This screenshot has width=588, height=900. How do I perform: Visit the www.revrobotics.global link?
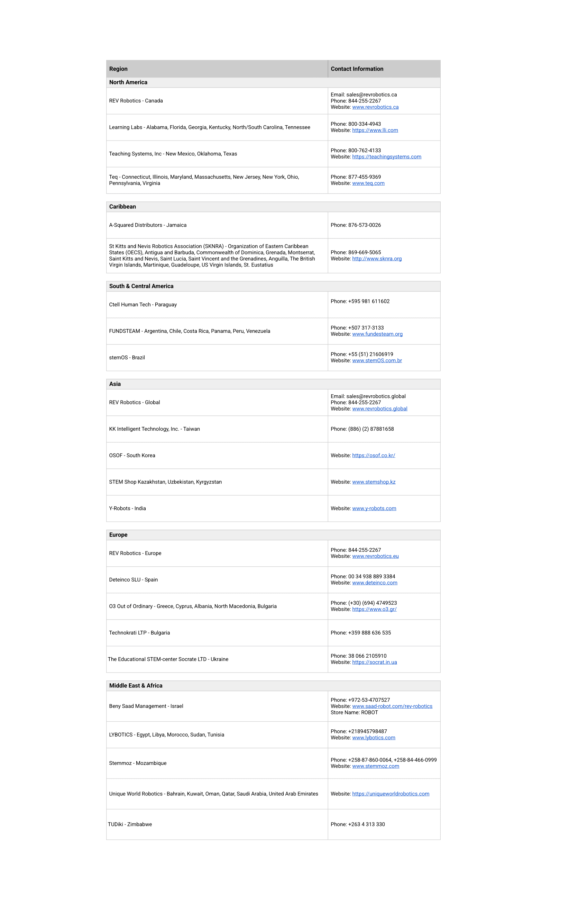[379, 409]
